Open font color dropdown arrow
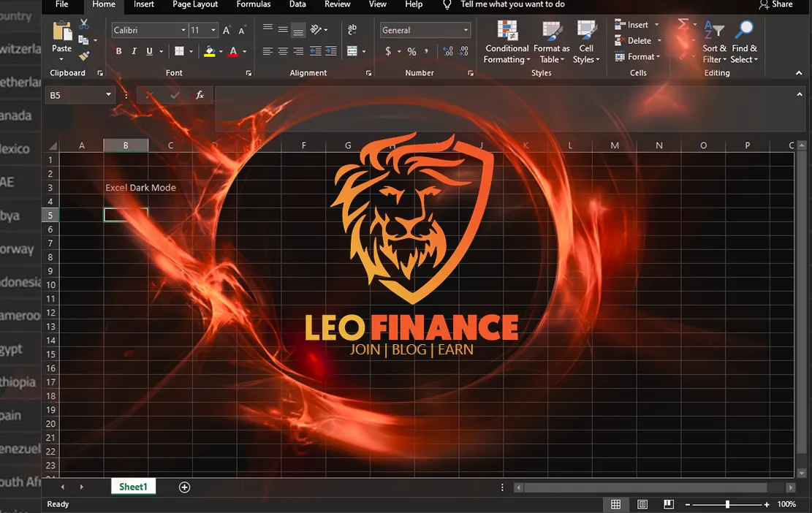This screenshot has width=812, height=513. (x=244, y=51)
